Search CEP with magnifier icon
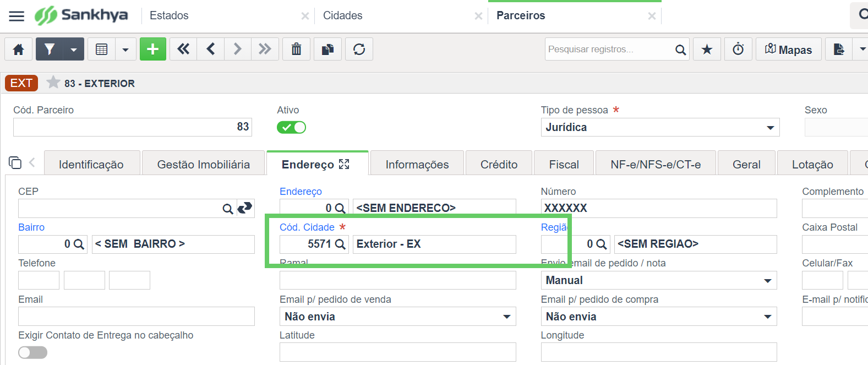This screenshot has width=868, height=365. click(227, 209)
